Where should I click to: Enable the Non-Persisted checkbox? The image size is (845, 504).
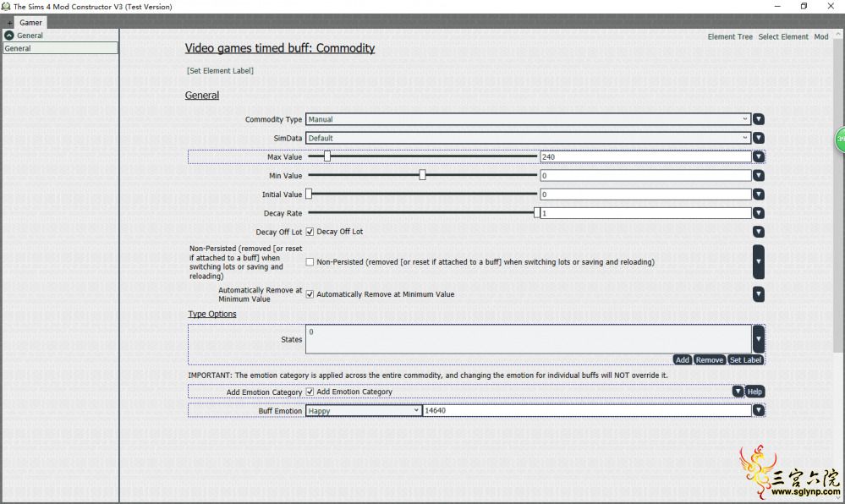click(310, 262)
